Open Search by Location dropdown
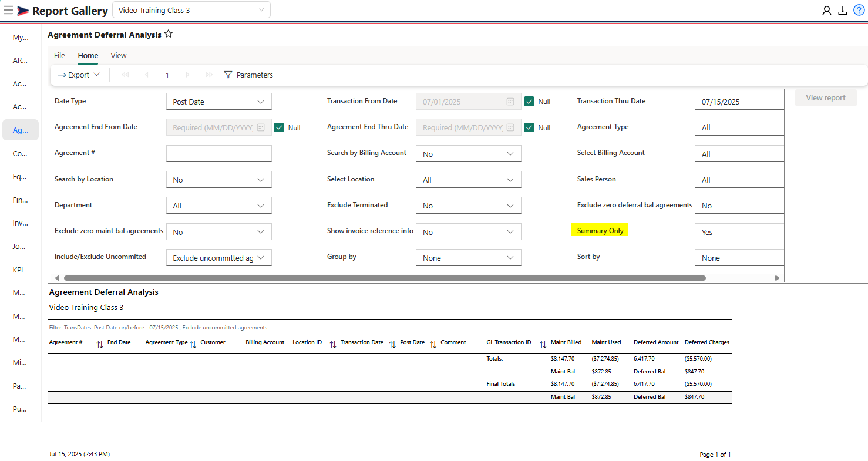The image size is (868, 461). point(219,180)
